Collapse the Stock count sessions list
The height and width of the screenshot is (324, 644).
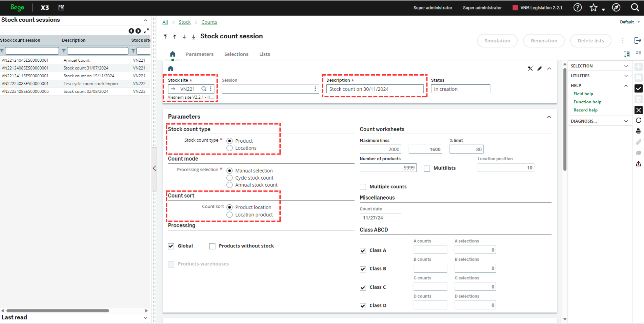(145, 20)
